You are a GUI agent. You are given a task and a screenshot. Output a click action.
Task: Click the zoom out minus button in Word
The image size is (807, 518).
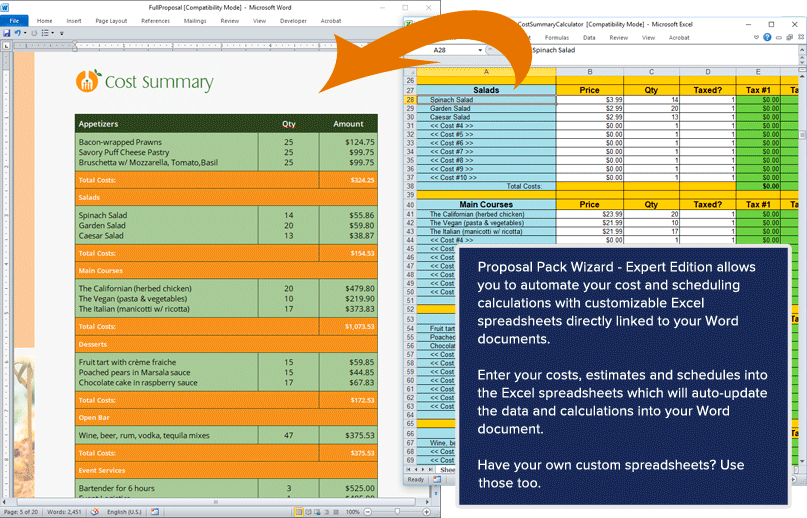point(367,512)
